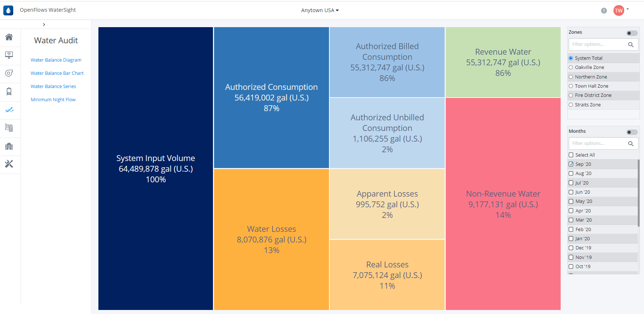This screenshot has height=314, width=644.
Task: Open the Water Audit trend sidebar icon
Action: tap(9, 110)
